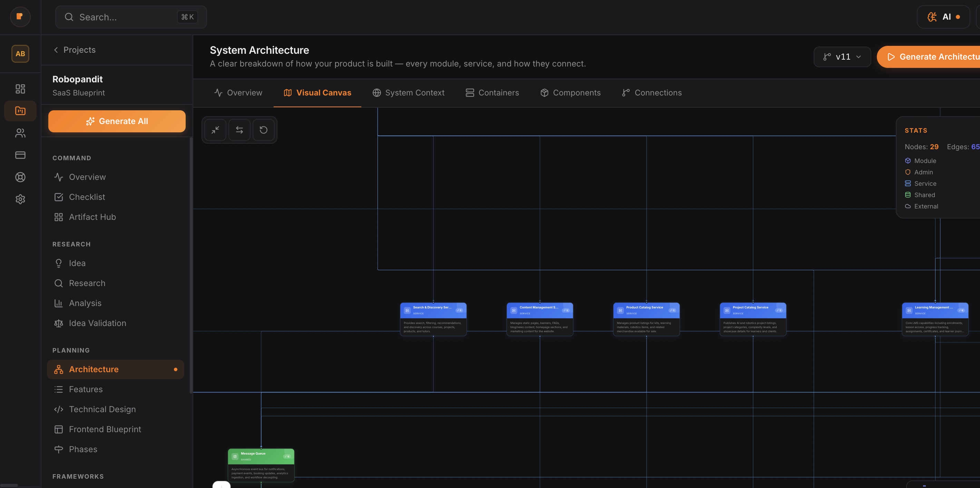Click the swap-direction arrows icon above the canvas
The image size is (980, 488).
(x=239, y=130)
